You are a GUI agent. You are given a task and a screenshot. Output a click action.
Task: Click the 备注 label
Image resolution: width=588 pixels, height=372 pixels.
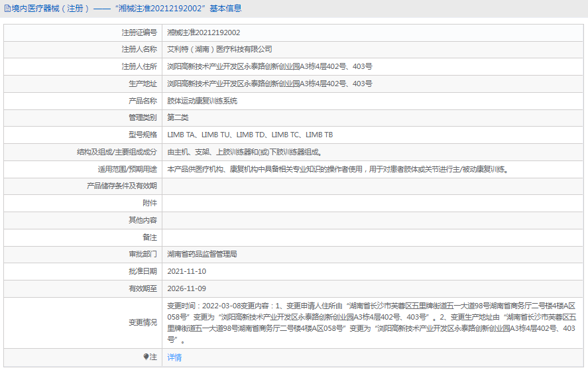tap(150, 237)
